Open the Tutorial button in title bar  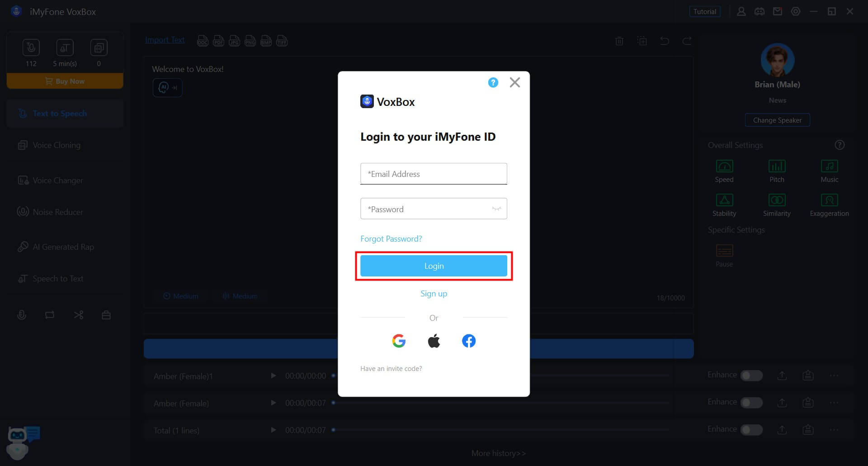tap(705, 11)
